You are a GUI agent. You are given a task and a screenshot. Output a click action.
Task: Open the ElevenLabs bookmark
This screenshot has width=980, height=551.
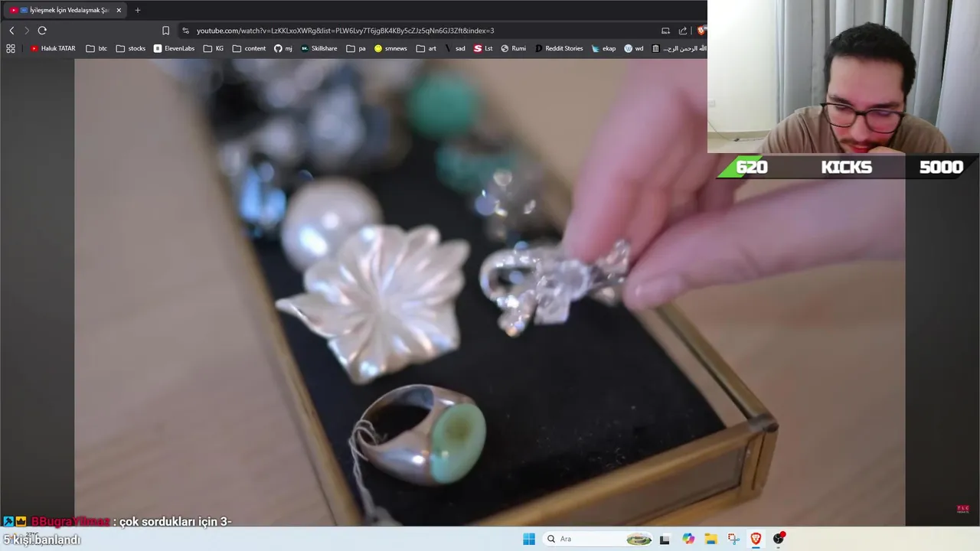[175, 48]
